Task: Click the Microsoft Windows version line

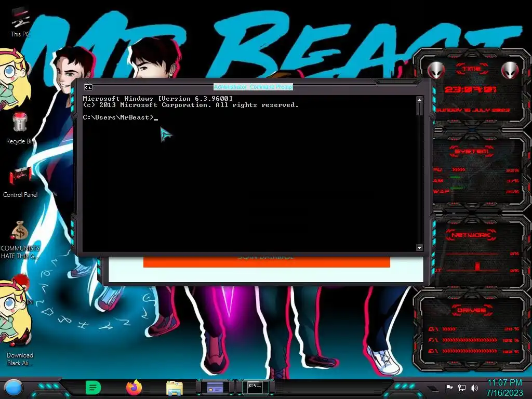Action: coord(158,98)
